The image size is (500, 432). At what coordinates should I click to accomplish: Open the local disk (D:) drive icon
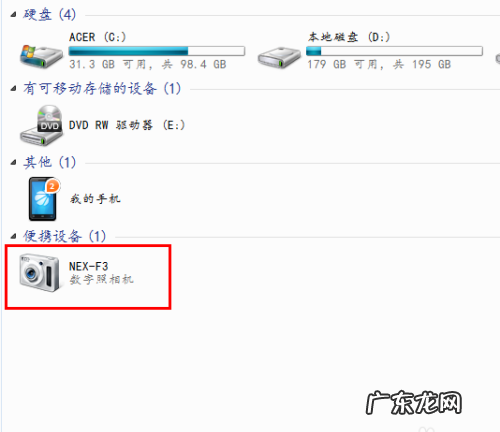coord(279,57)
